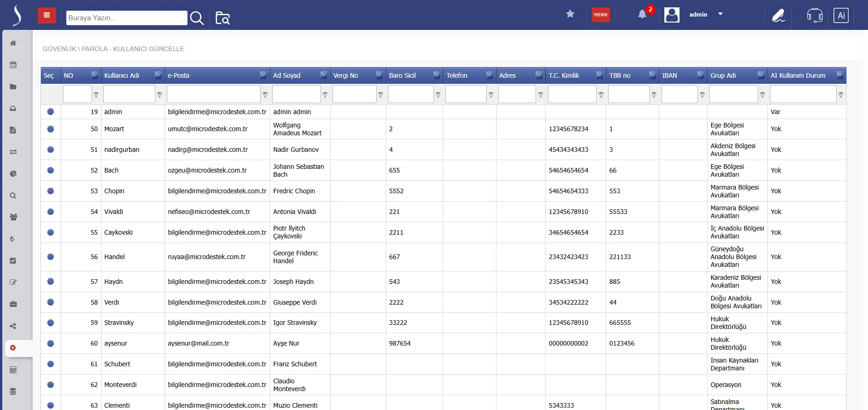Click the red YEDEK backup icon

(x=600, y=15)
